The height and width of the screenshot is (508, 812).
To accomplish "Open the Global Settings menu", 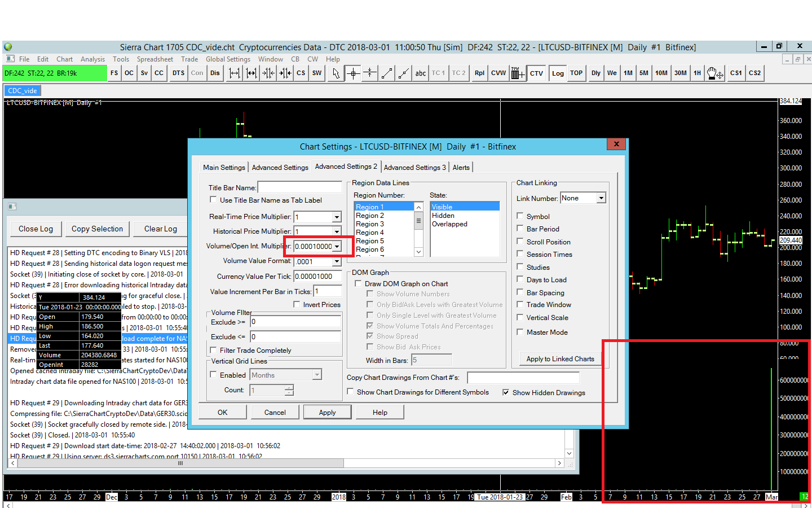I will click(x=228, y=59).
